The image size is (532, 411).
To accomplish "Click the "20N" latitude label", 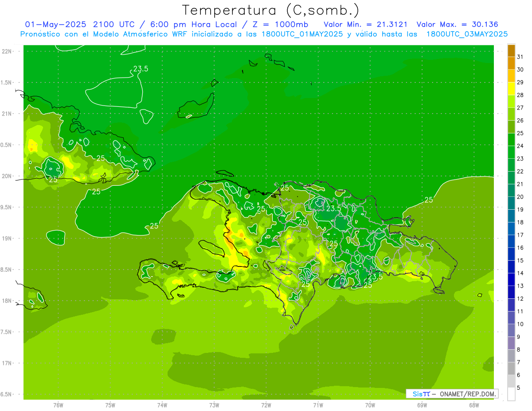I will point(7,176).
